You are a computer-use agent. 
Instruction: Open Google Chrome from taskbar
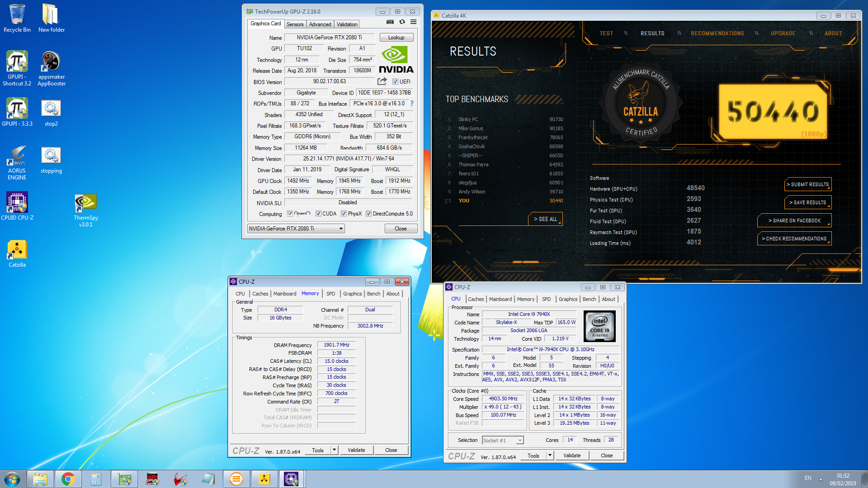click(x=68, y=479)
